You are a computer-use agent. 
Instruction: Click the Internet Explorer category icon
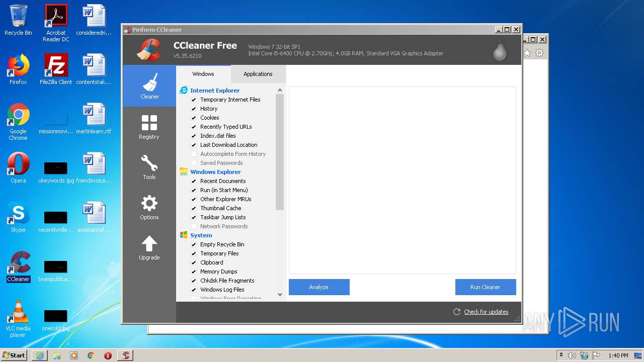[184, 90]
